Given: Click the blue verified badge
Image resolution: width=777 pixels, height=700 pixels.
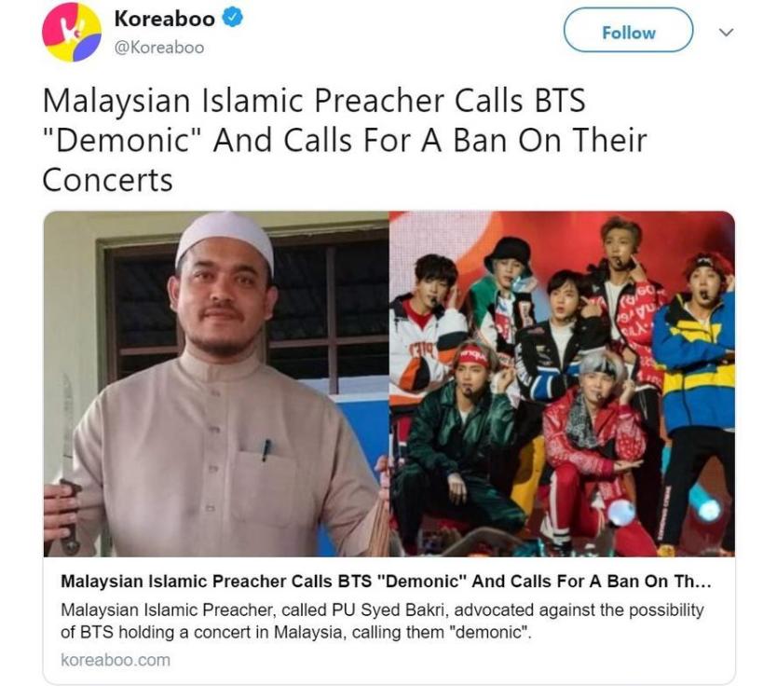Looking at the screenshot, I should coord(232,18).
